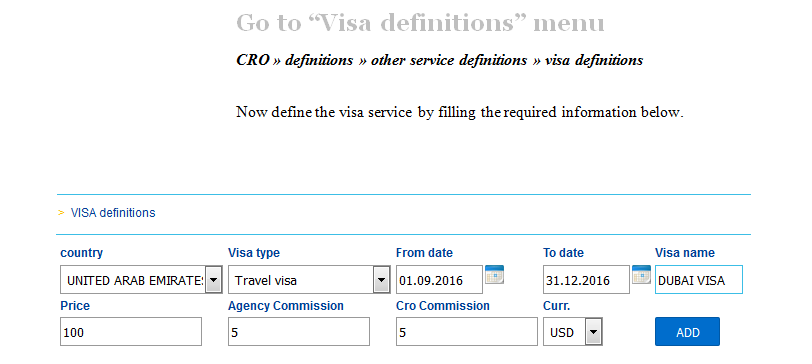Click the Cro Commission input field
This screenshot has width=812, height=364.
coord(467,331)
